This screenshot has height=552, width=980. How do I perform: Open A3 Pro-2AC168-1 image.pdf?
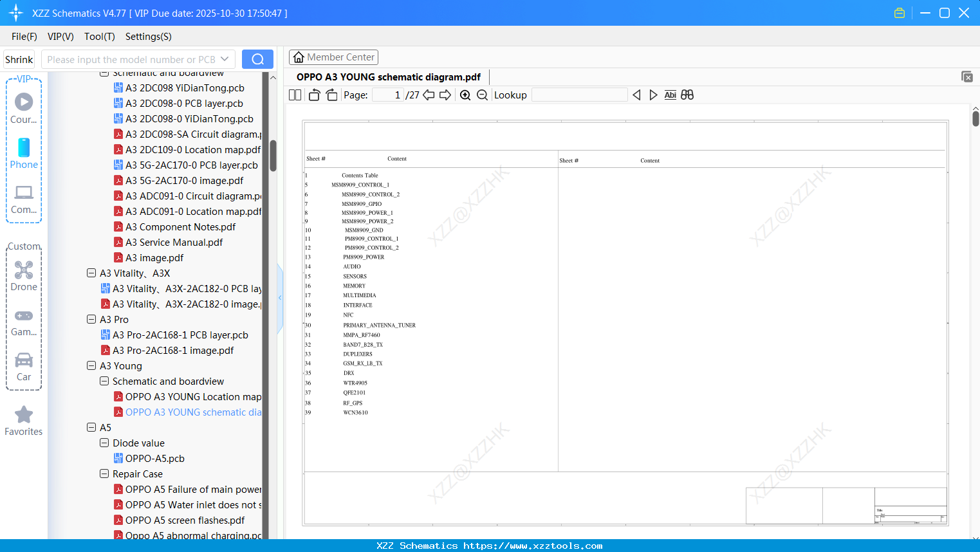(x=173, y=350)
